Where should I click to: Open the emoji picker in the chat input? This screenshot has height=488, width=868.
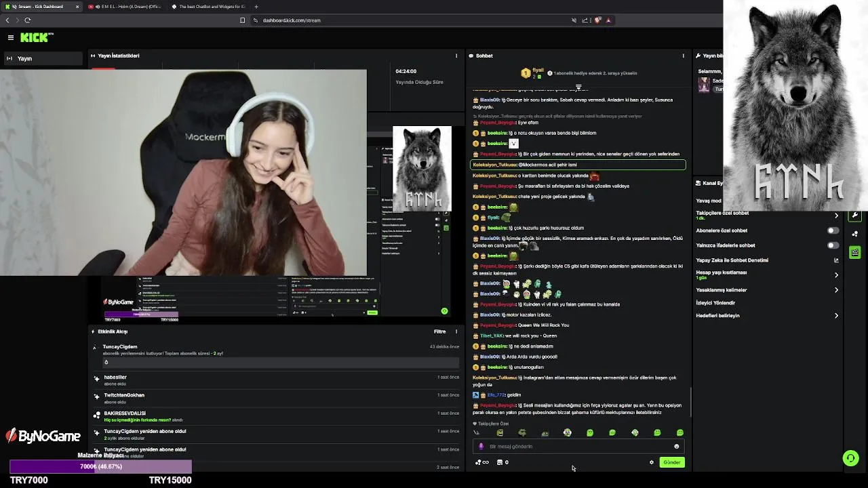[676, 446]
